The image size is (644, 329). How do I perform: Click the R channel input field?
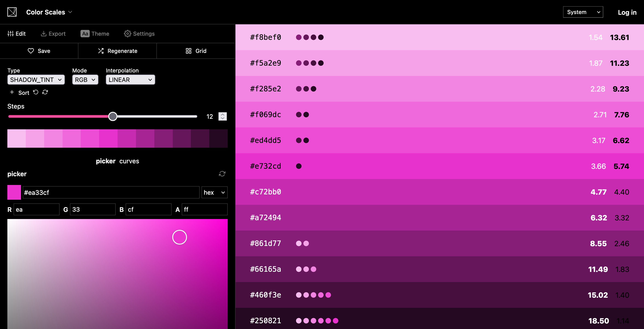[x=37, y=209]
